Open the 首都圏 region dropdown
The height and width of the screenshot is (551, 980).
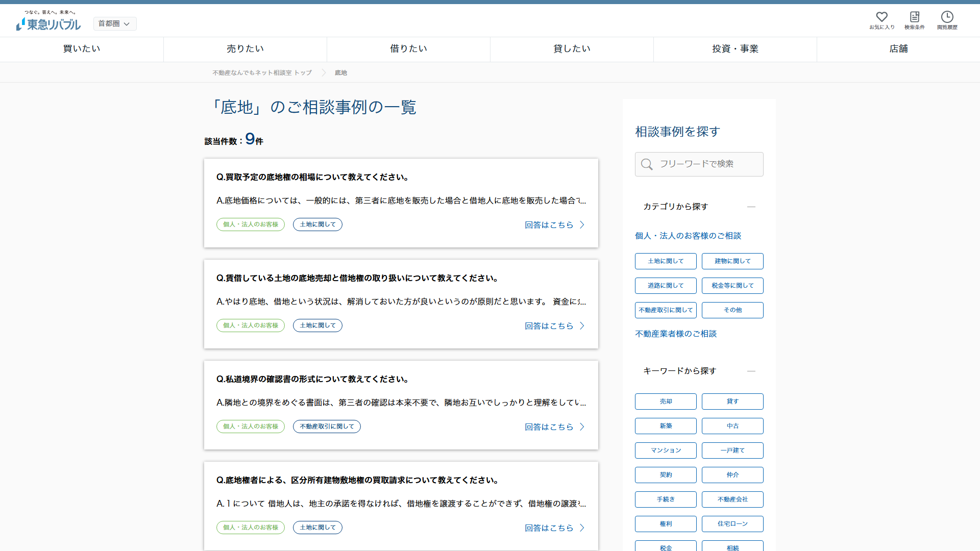tap(115, 23)
